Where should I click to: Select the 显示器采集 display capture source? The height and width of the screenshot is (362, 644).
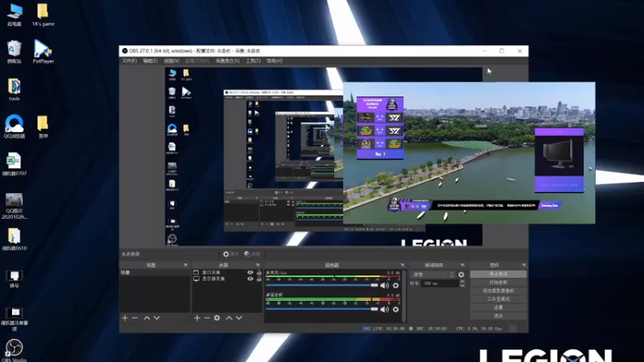213,278
